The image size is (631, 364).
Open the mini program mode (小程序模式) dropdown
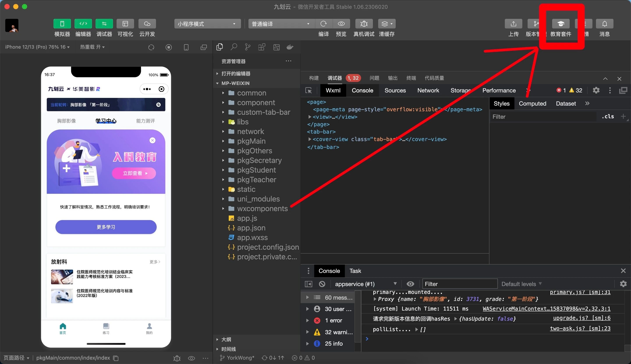tap(207, 24)
